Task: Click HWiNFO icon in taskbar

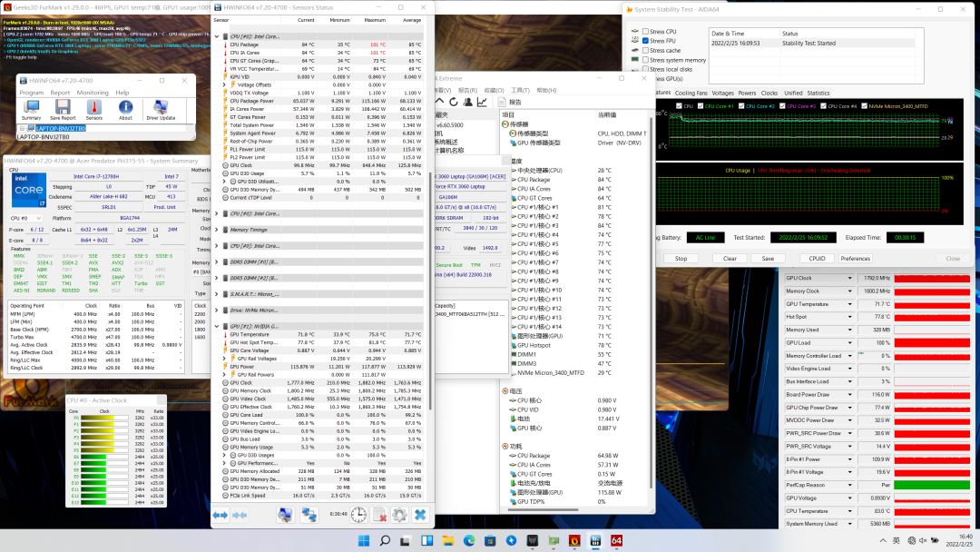Action: 595,541
